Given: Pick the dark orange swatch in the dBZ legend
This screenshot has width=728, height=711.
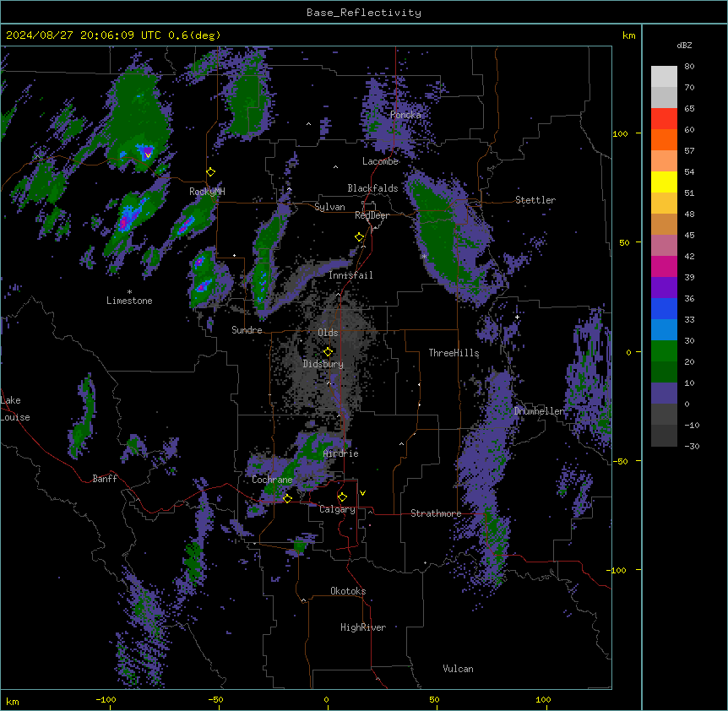Looking at the screenshot, I should coord(664,139).
